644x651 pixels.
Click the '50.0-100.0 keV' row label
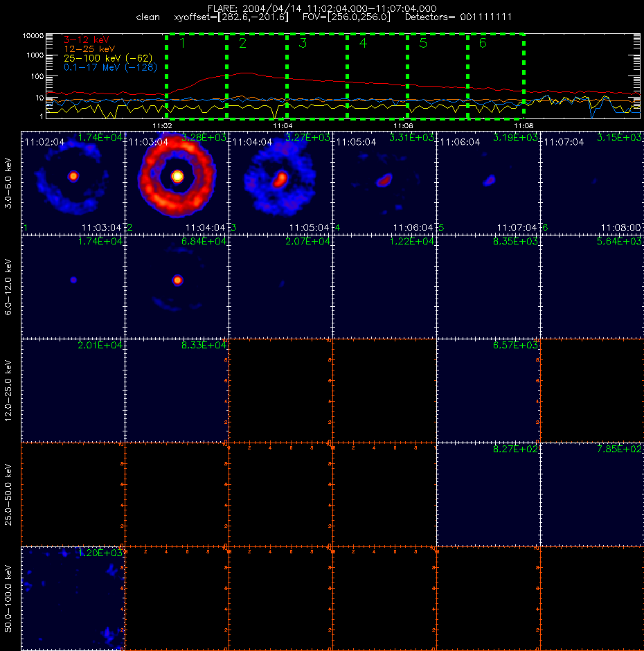coord(8,598)
